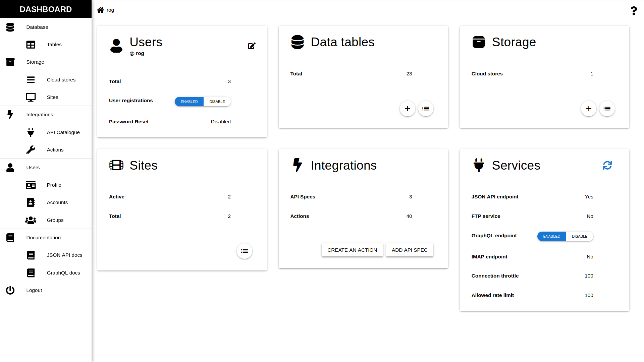Disable user registrations
Screen dimensions: 644x362
click(217, 102)
